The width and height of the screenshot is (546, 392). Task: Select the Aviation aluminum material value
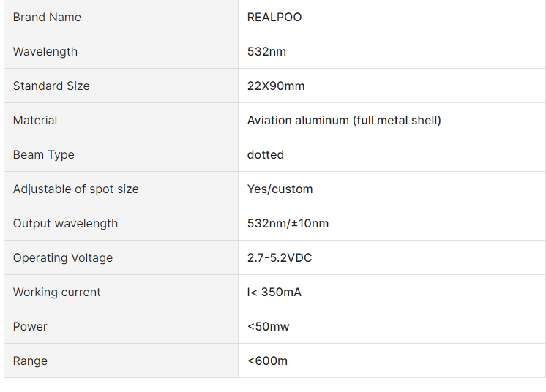344,121
